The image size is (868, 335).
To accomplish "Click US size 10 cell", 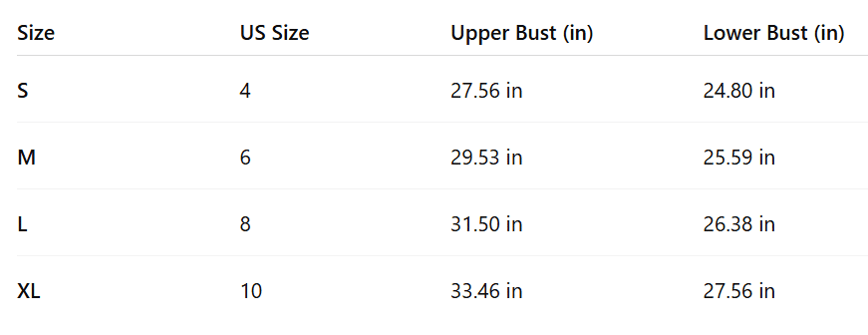I will (251, 291).
